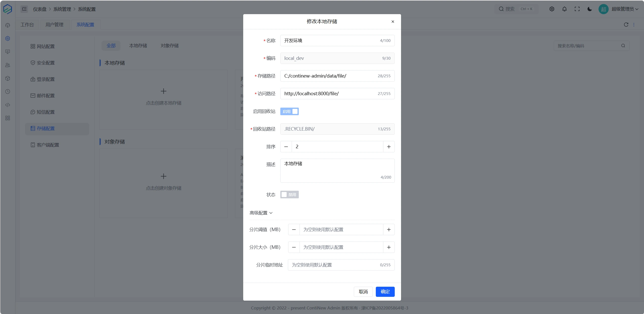Open the grid apps icon in sidebar
The height and width of the screenshot is (314, 644).
pos(8,118)
